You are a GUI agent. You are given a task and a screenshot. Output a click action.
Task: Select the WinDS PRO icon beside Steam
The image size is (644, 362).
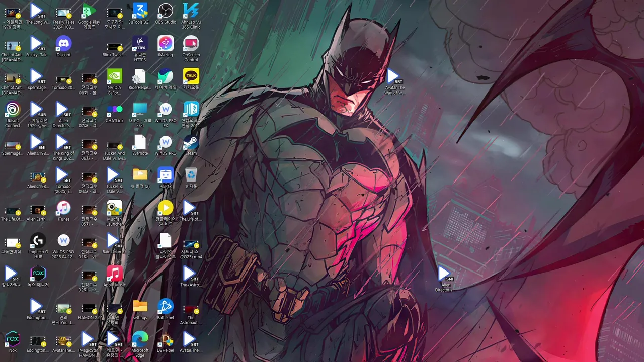point(166,145)
